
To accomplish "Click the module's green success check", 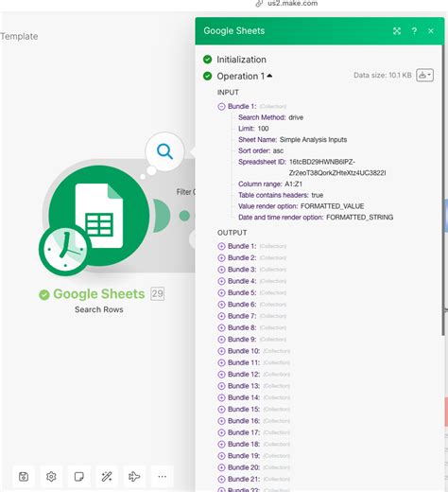I will (44, 295).
